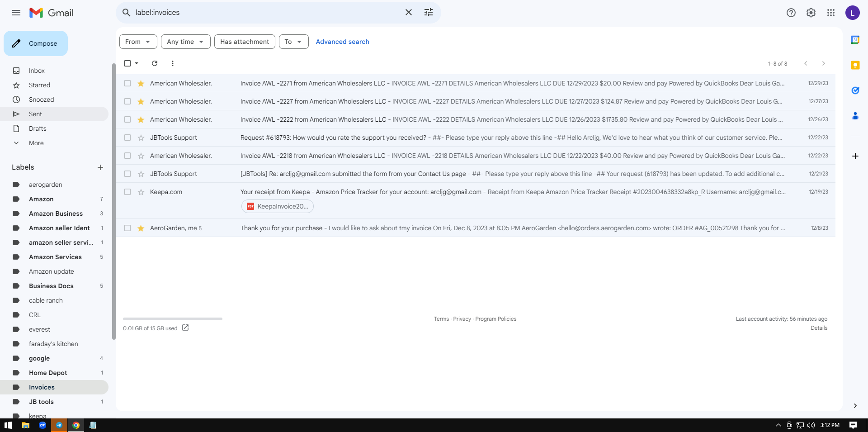This screenshot has height=432, width=868.
Task: Tick checkbox for Request #618793 email
Action: (127, 138)
